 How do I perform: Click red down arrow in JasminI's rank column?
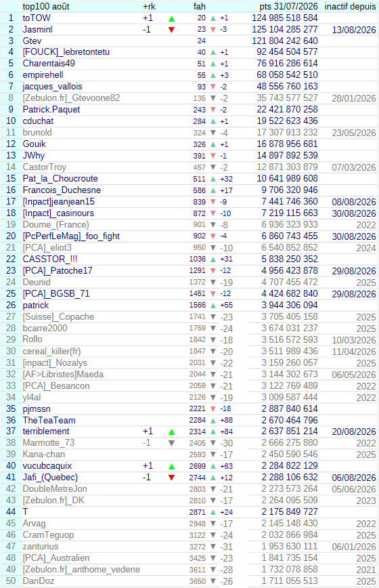(x=171, y=30)
